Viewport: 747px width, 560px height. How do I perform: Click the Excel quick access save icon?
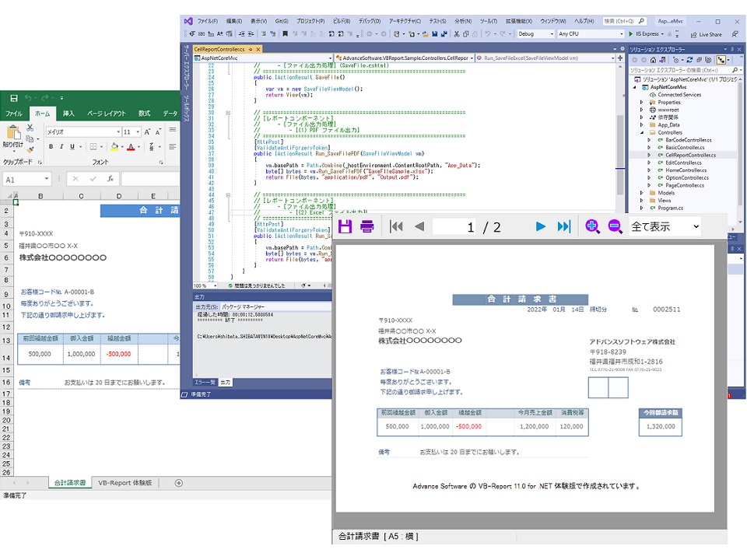point(14,98)
